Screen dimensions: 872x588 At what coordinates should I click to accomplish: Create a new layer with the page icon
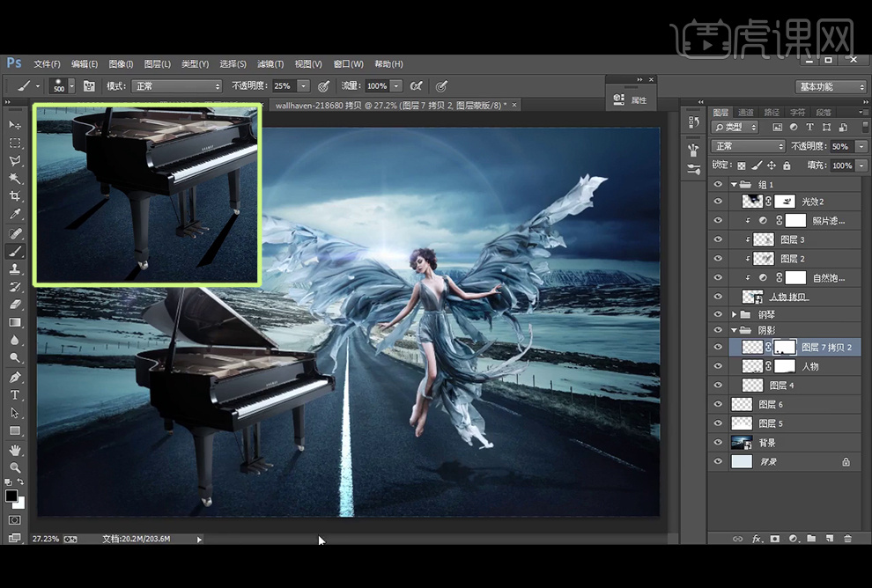[829, 538]
